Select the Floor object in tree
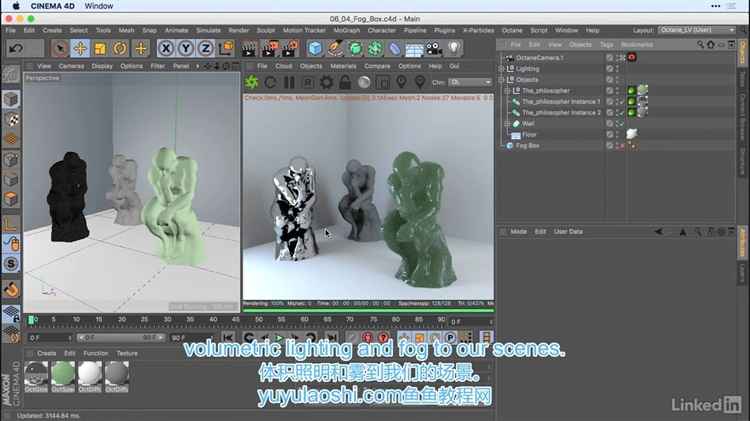Image resolution: width=750 pixels, height=421 pixels. pyautogui.click(x=529, y=135)
